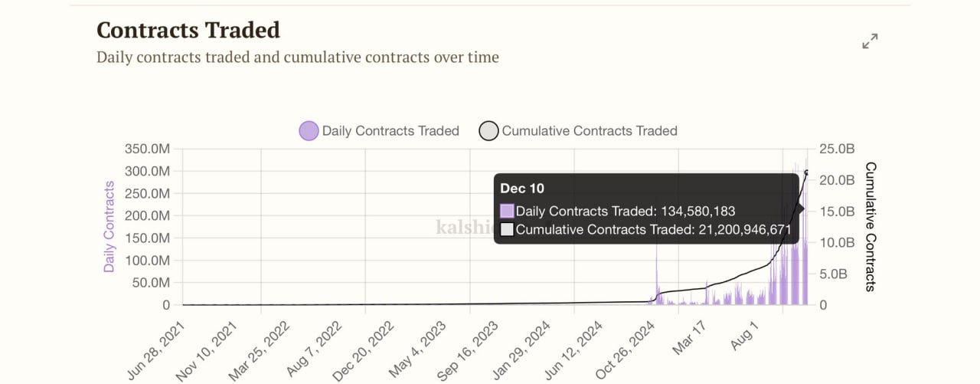Click the Oct 26, 2024 axis label
980x384 pixels.
(626, 349)
